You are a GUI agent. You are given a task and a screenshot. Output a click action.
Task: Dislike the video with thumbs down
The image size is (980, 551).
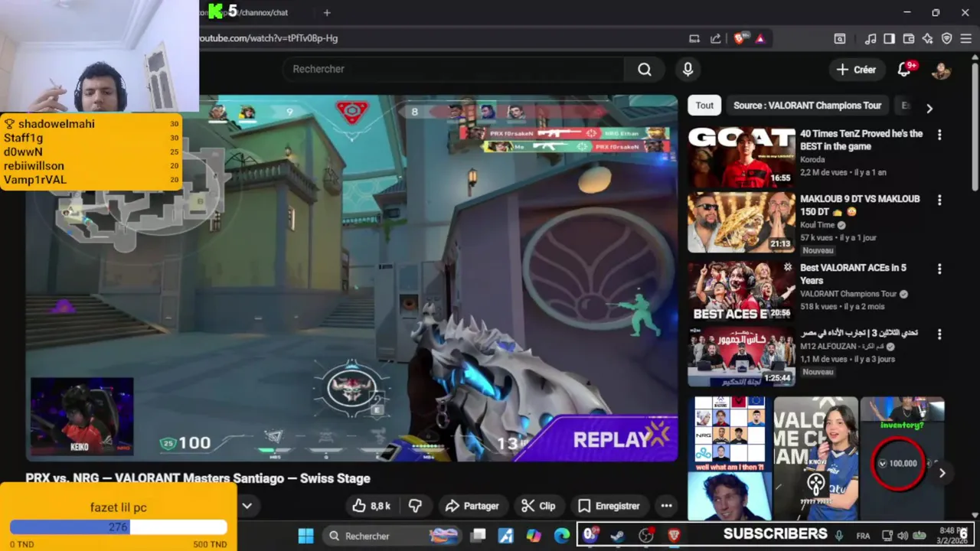tap(416, 506)
